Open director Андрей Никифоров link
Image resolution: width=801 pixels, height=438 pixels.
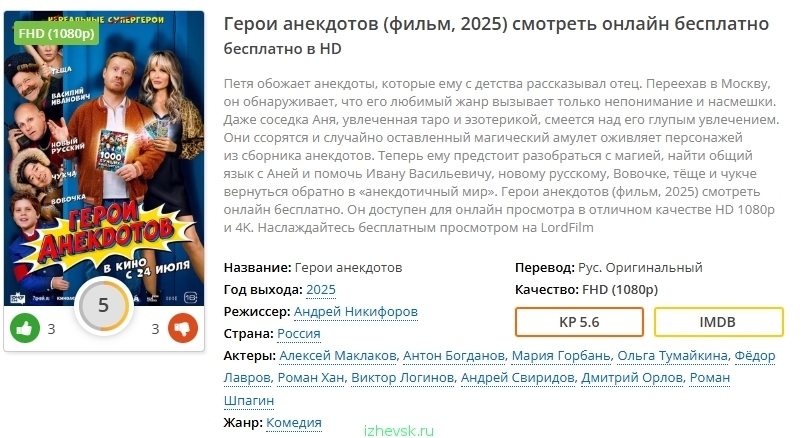coord(355,312)
